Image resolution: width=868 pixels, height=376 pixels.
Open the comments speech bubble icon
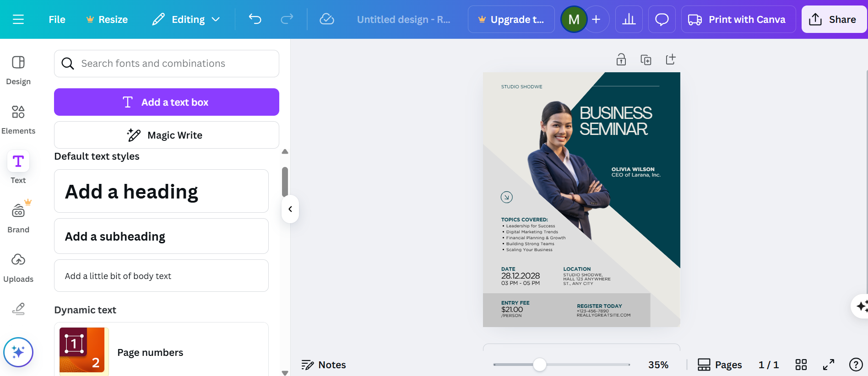(x=662, y=19)
